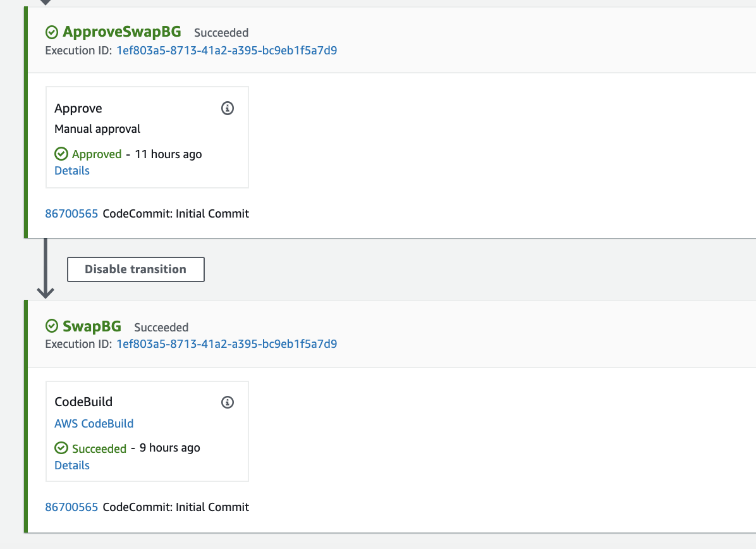Open the AWS CodeBuild link
Screen dimensions: 756x549
pyautogui.click(x=94, y=424)
